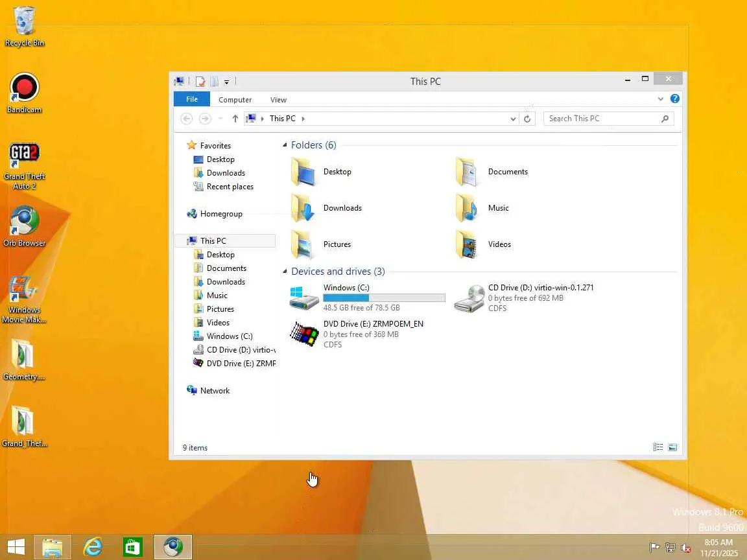Select the Desktop folder in Folders group

coord(322,172)
